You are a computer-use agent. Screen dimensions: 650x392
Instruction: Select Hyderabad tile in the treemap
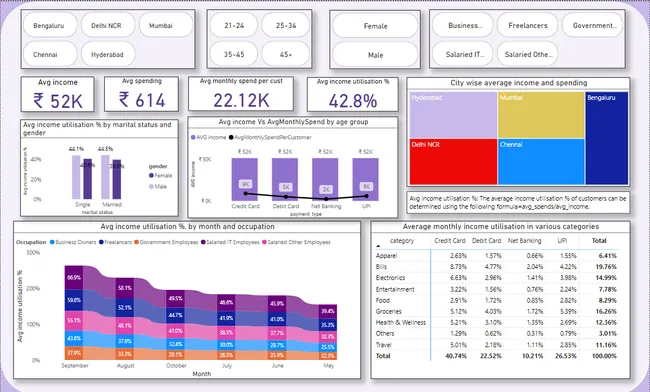click(453, 115)
